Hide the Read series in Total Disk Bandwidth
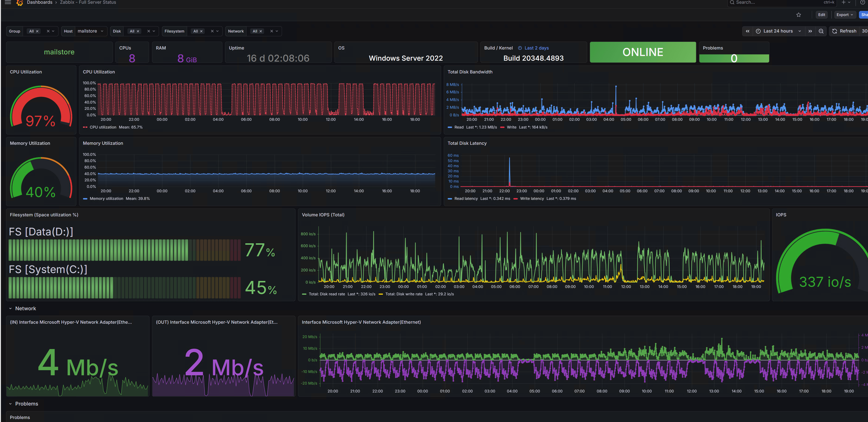Viewport: 868px width, 422px height. click(459, 127)
